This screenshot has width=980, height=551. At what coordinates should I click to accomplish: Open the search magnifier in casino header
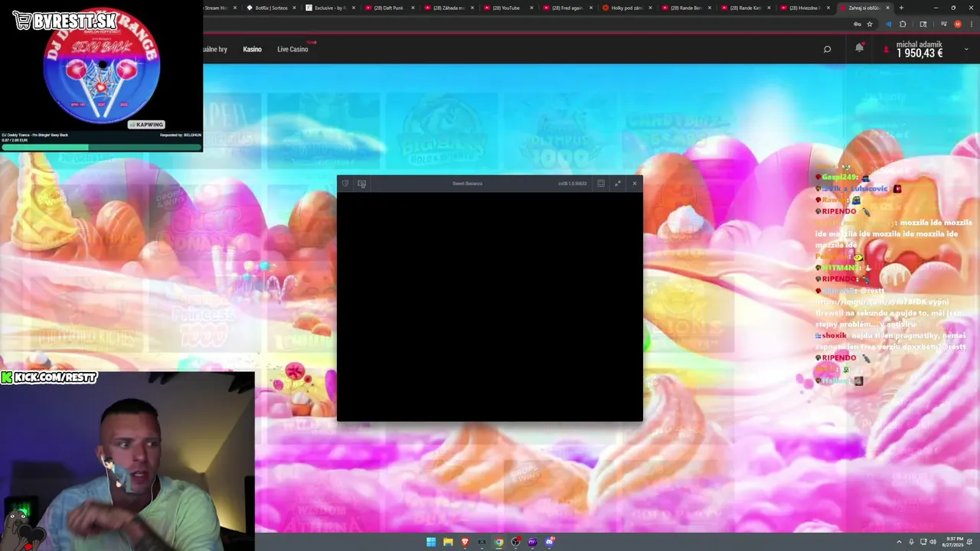point(827,49)
